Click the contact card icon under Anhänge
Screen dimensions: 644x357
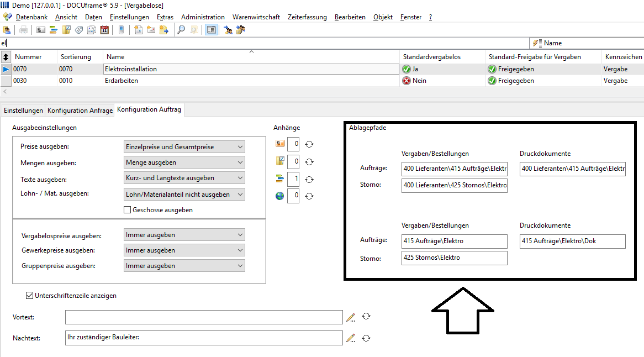[x=280, y=143]
